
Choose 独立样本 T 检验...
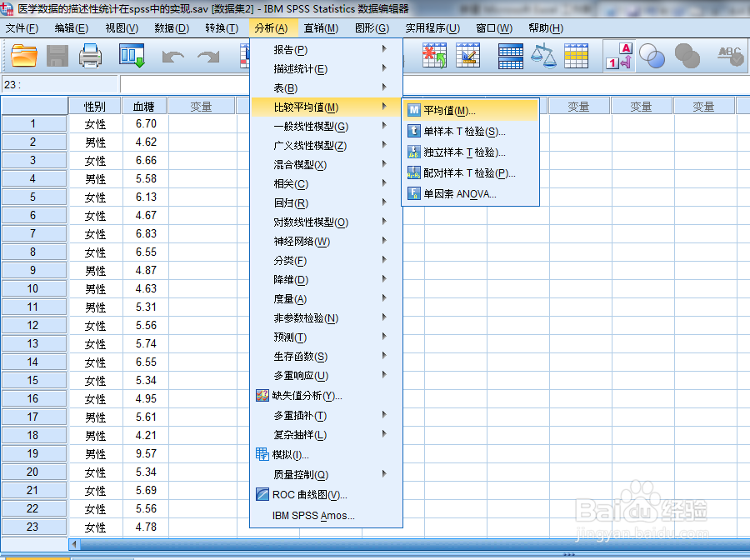coord(471,152)
